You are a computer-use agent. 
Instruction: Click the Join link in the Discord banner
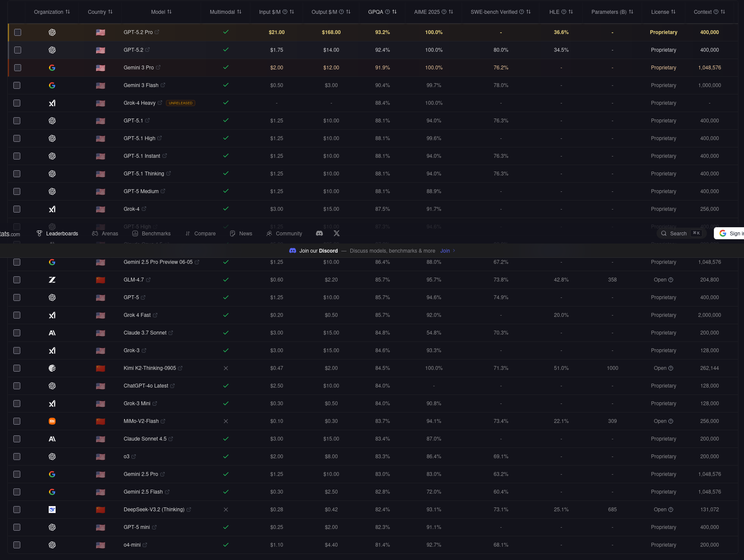(445, 250)
